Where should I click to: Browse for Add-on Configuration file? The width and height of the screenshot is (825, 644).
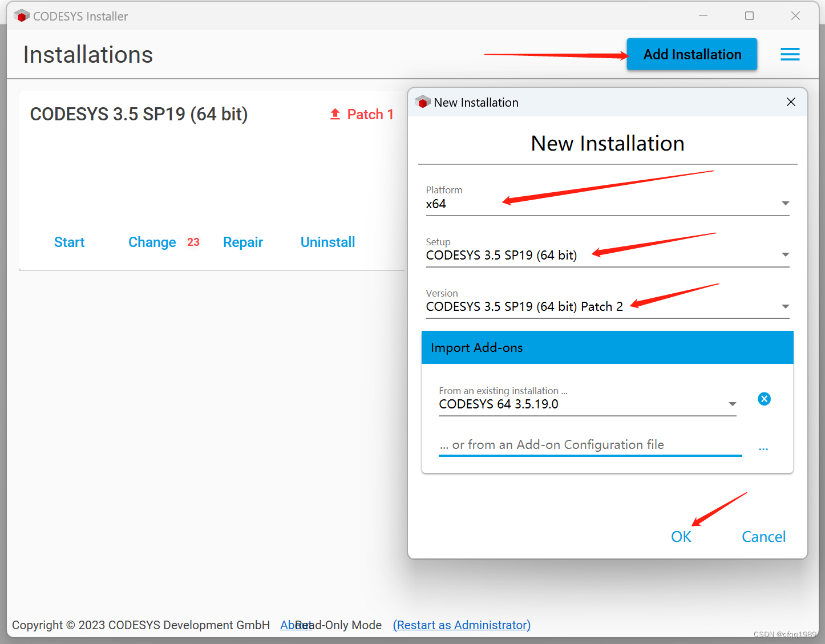click(763, 449)
